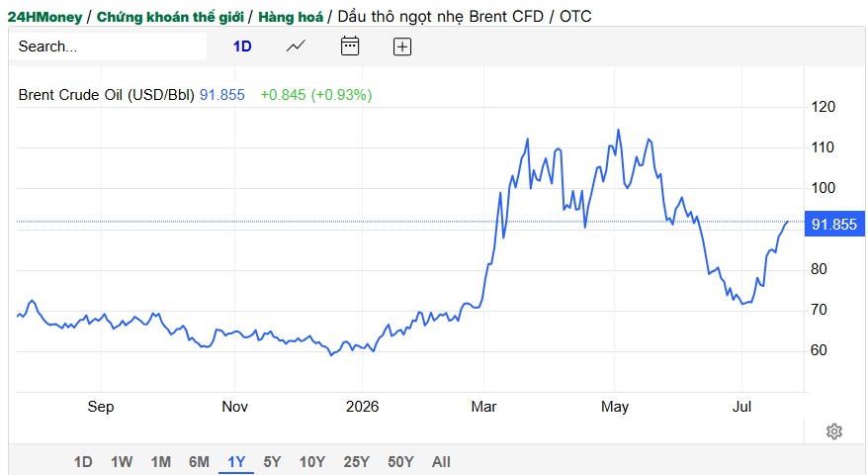This screenshot has width=868, height=475.
Task: Go to 24HMoney home link
Action: pos(44,17)
